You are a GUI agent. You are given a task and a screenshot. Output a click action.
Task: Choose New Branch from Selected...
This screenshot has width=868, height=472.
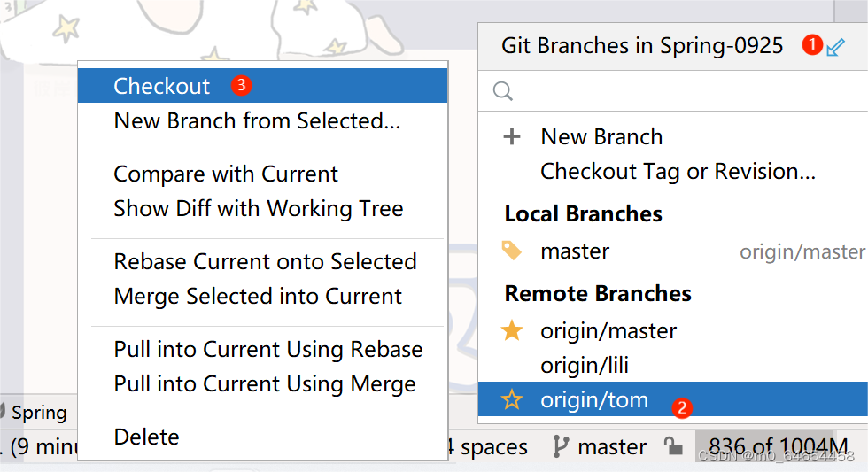(x=257, y=120)
